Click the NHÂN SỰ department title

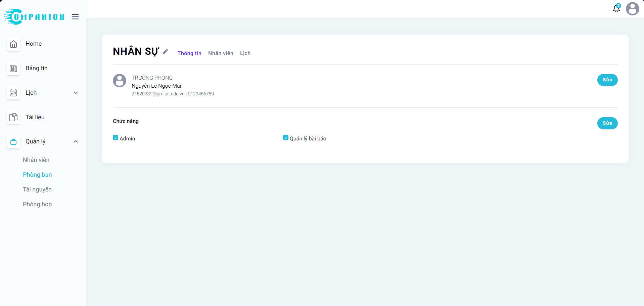pos(136,51)
